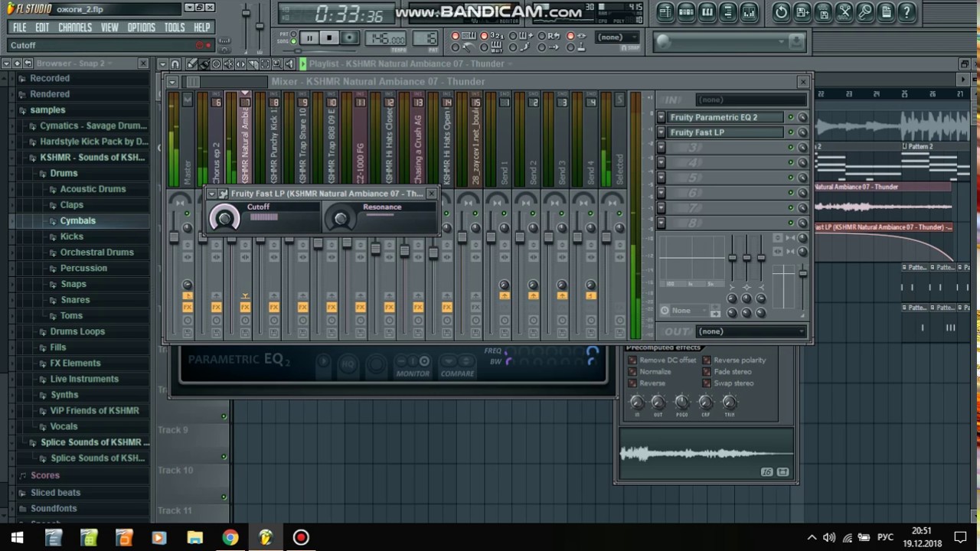This screenshot has height=551, width=980.
Task: Open the mixer OUT (none) output selector
Action: 750,332
